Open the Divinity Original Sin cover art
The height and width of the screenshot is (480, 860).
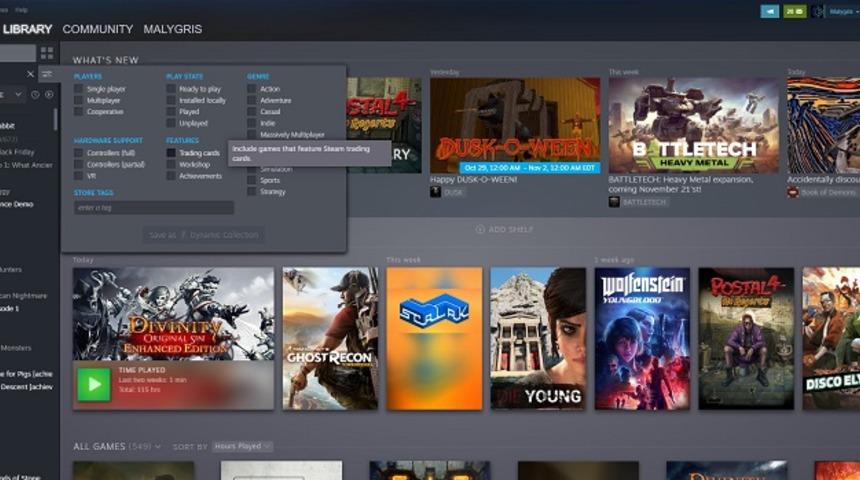(173, 314)
